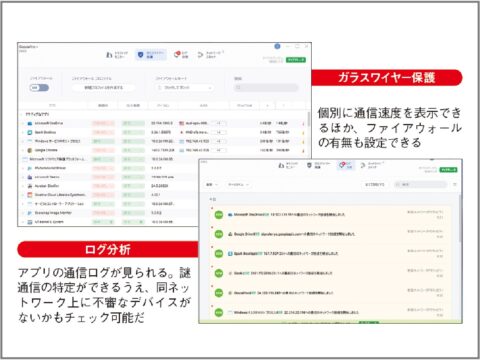This screenshot has height=360, width=480.
Task: Open the Windows log entry at list bottom
Action: coord(330,313)
